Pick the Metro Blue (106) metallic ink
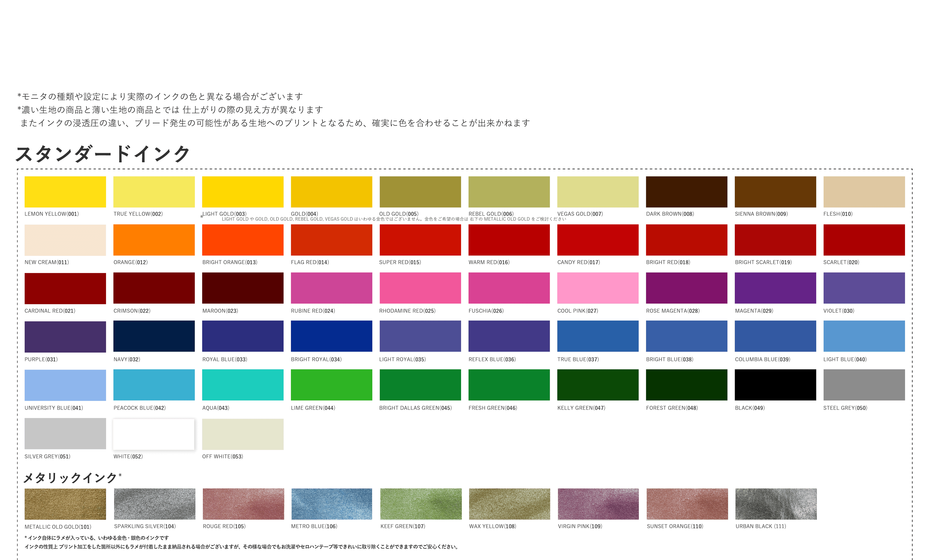927x560 pixels. pos(331,504)
